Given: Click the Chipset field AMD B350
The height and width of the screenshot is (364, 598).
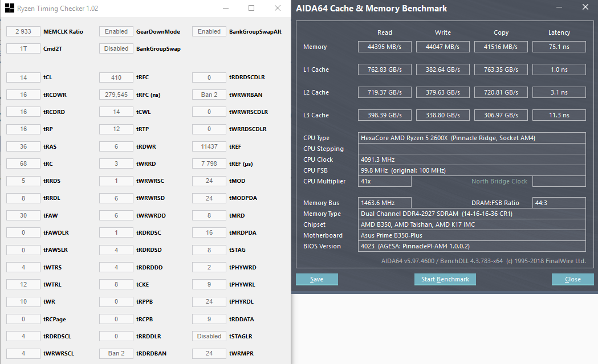Looking at the screenshot, I should (472, 224).
